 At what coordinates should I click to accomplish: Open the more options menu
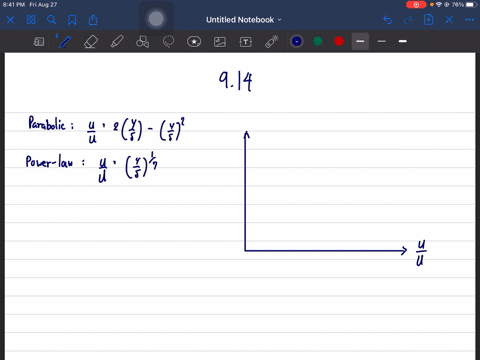point(470,20)
